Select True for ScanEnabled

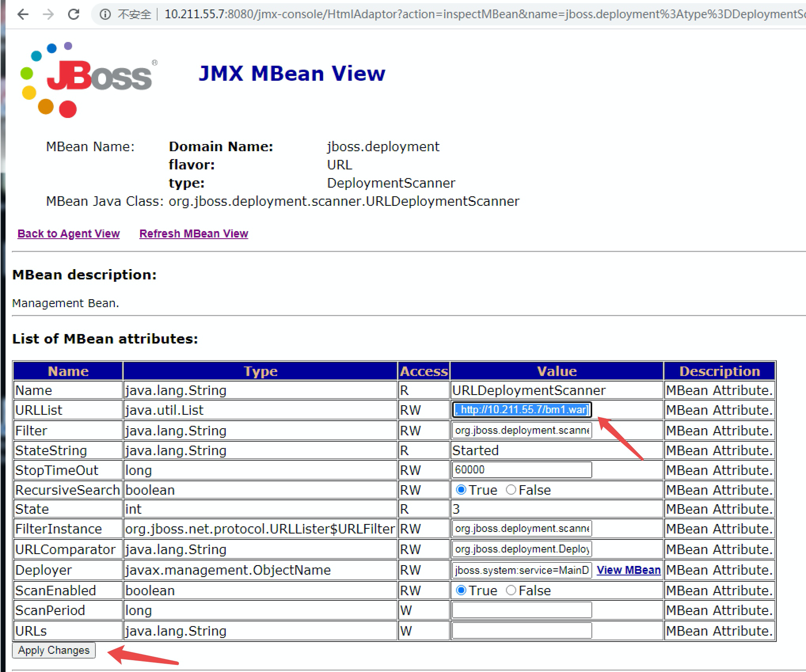[461, 590]
